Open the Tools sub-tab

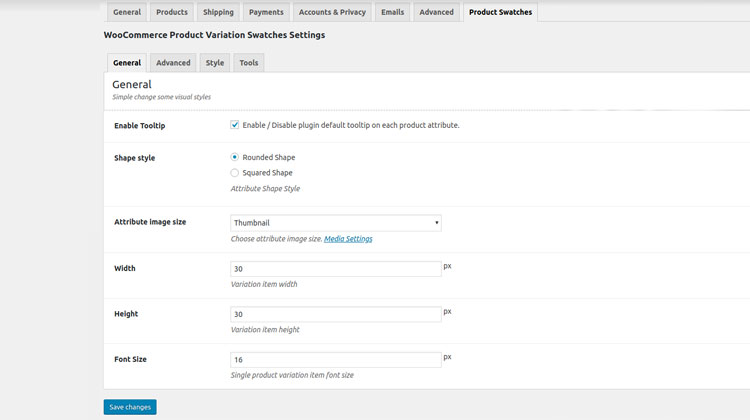pyautogui.click(x=248, y=63)
